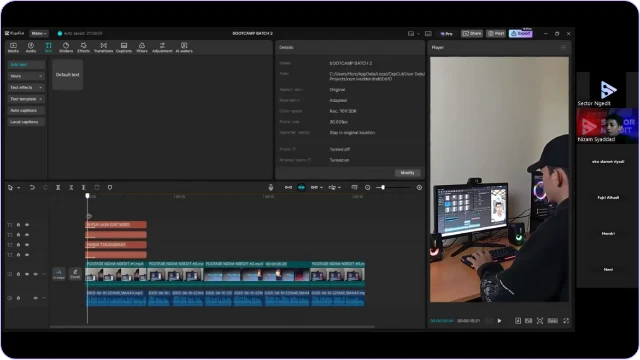Switch to the Audio tab
Screen dimensions: 640x360
[31, 47]
